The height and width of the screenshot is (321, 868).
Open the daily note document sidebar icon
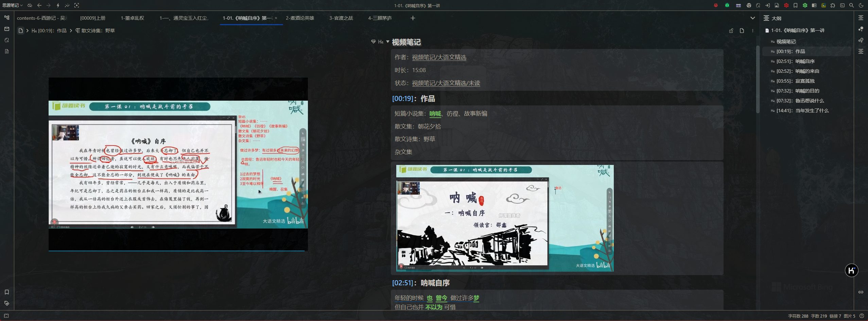[7, 51]
